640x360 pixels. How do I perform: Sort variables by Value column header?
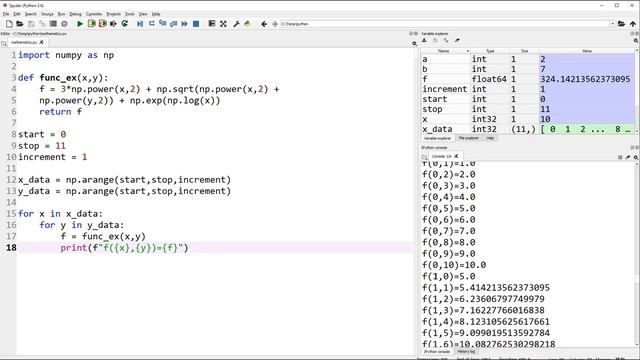coord(587,51)
